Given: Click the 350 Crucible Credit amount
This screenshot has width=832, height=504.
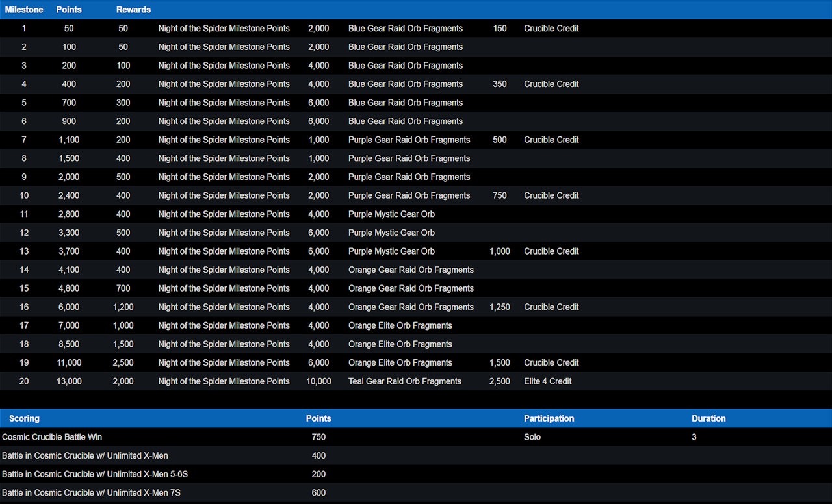Looking at the screenshot, I should 500,84.
